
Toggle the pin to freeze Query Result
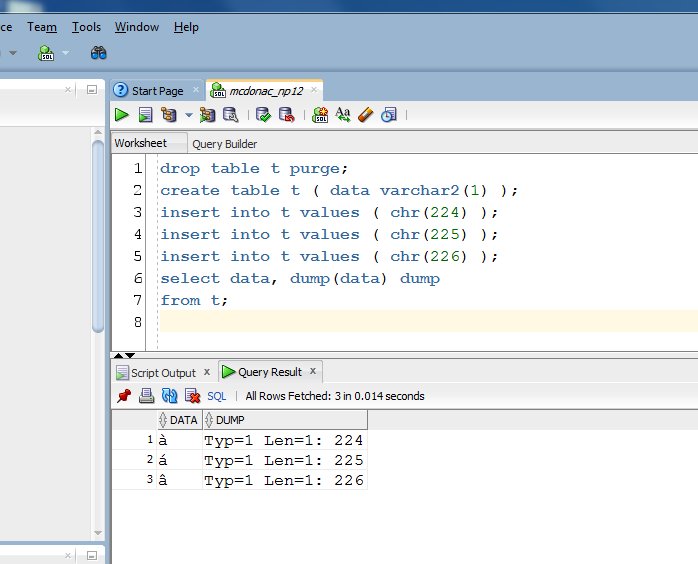pos(124,396)
